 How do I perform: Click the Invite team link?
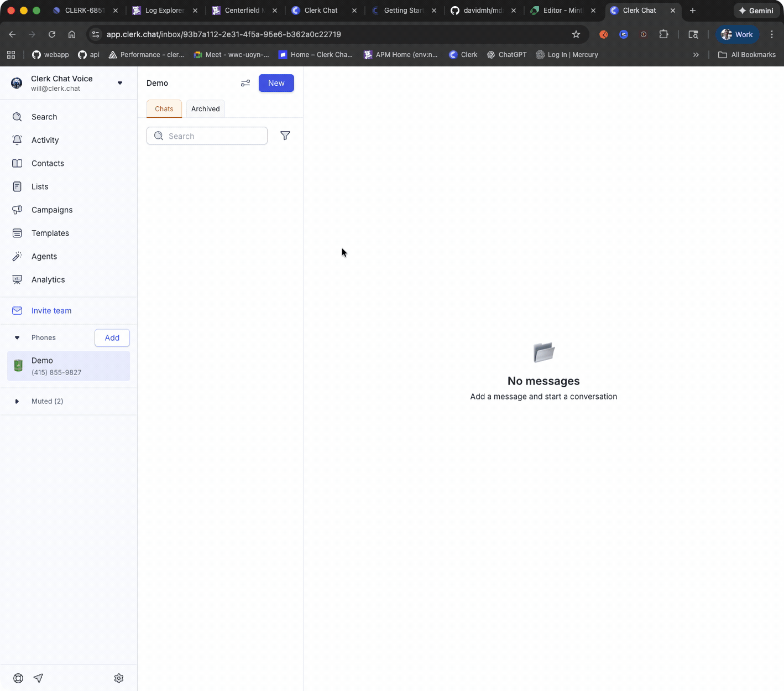point(51,310)
